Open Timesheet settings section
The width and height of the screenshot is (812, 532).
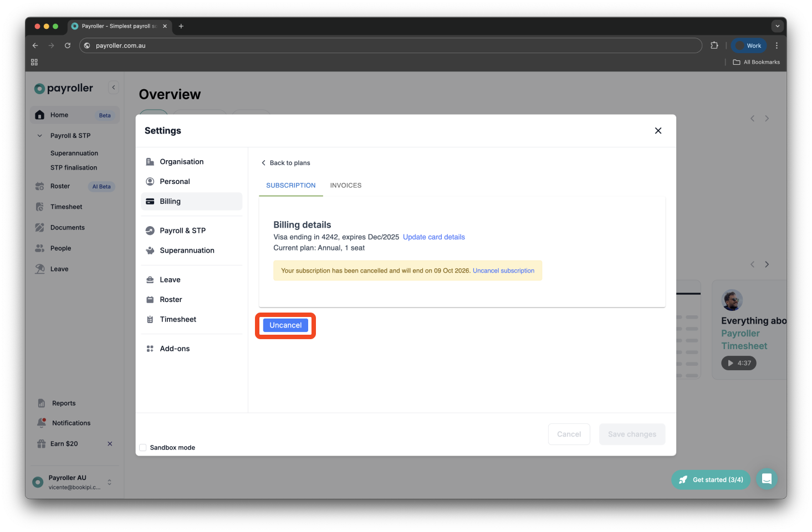click(192, 320)
